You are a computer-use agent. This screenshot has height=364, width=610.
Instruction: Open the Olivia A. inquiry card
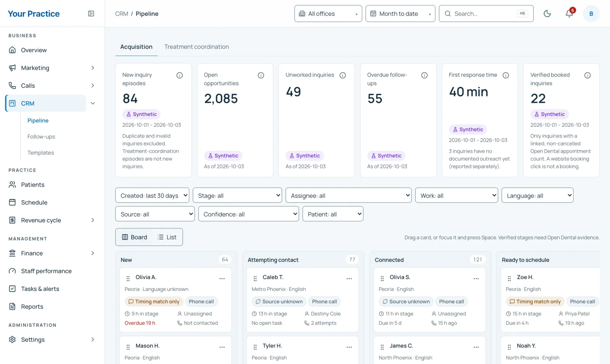(175, 300)
